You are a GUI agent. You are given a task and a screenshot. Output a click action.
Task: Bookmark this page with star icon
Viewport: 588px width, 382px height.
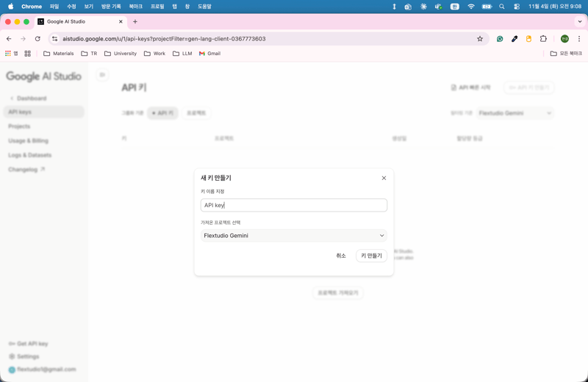(480, 39)
